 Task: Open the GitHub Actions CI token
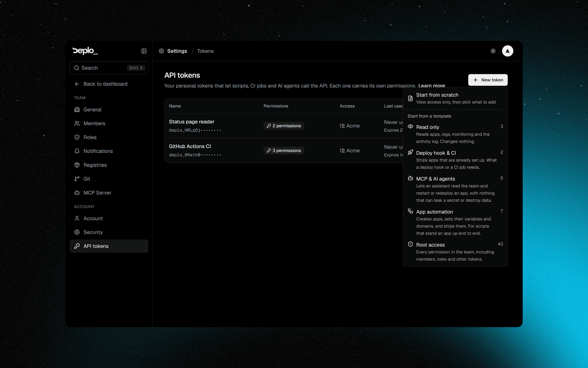coord(190,147)
